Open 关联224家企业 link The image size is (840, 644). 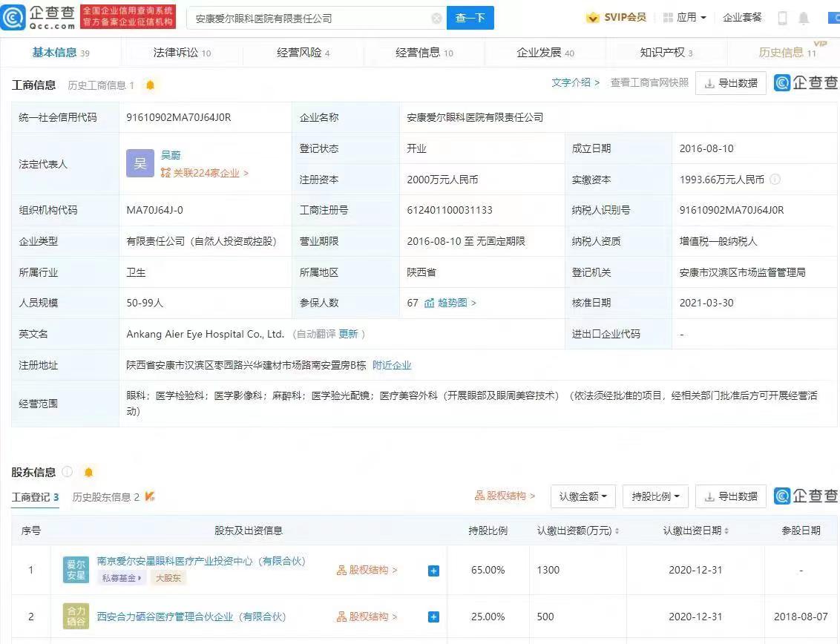205,173
